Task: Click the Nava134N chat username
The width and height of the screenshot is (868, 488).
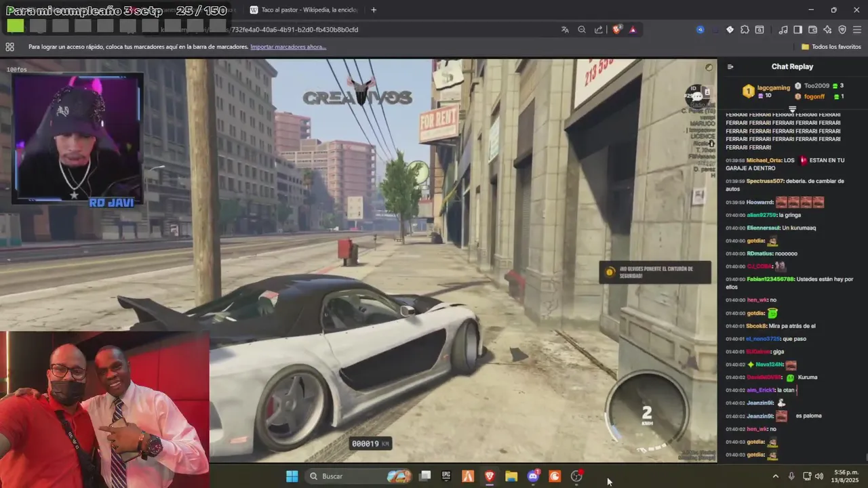Action: coord(769,365)
